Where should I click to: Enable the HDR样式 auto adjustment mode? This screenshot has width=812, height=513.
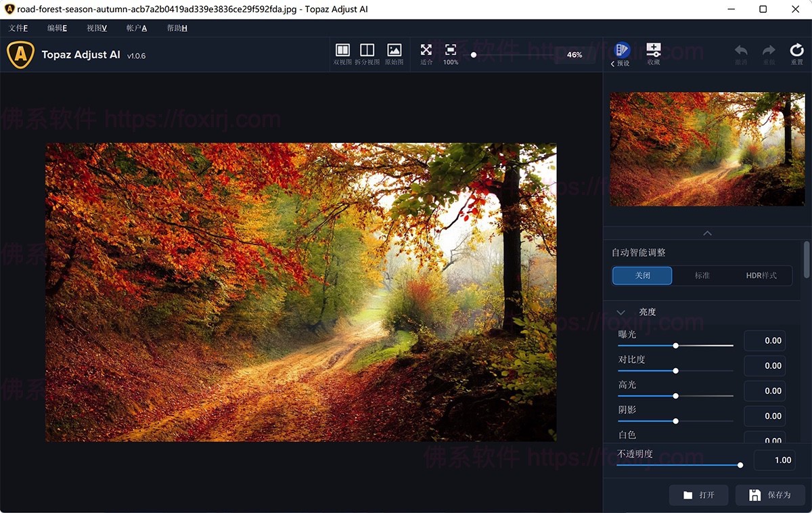pos(761,275)
